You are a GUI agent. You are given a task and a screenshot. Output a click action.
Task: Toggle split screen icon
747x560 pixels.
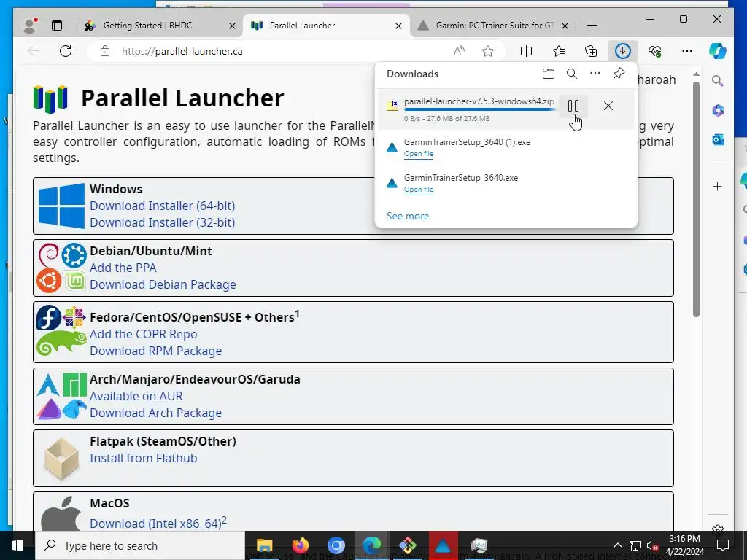(x=526, y=51)
